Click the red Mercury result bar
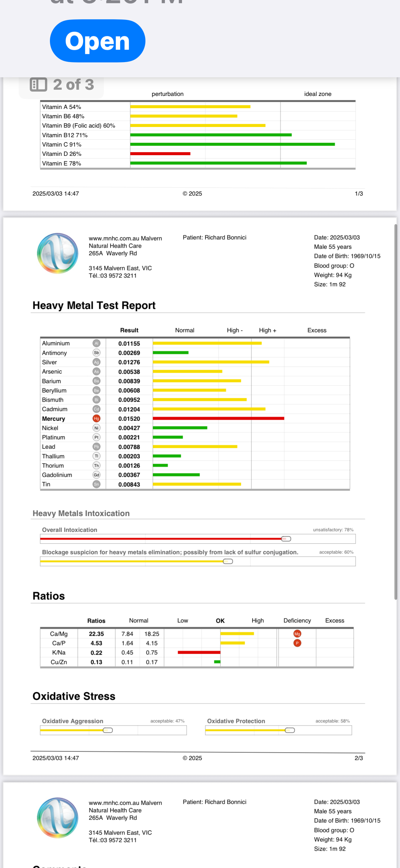This screenshot has width=400, height=868. click(x=218, y=418)
